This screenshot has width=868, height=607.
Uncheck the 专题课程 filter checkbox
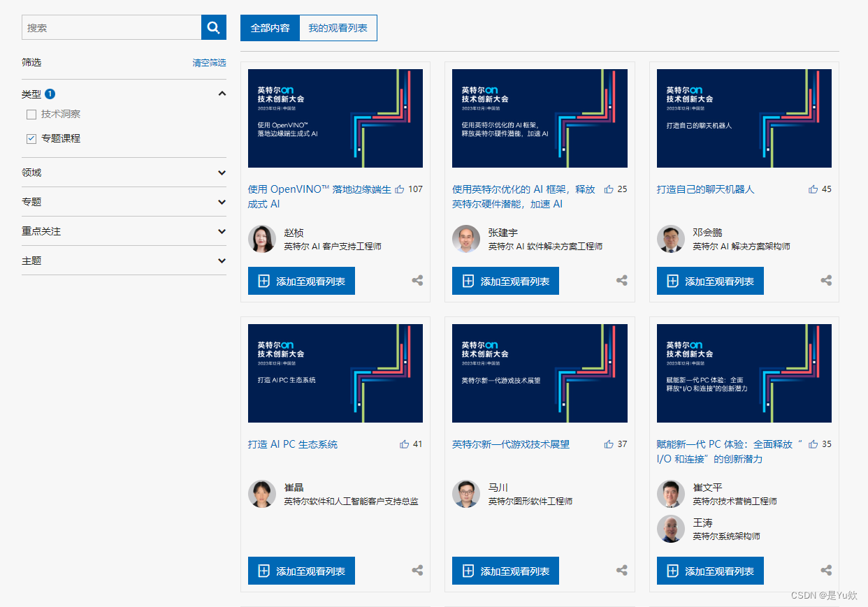pos(31,139)
